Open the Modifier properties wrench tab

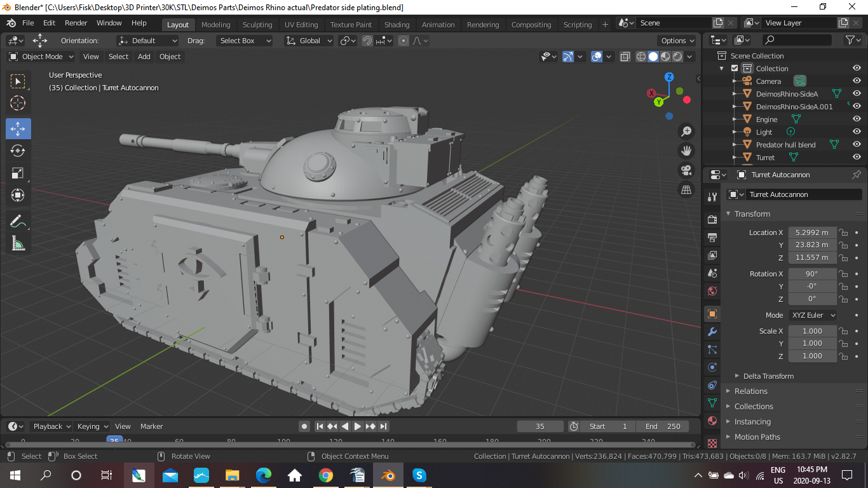[x=712, y=332]
